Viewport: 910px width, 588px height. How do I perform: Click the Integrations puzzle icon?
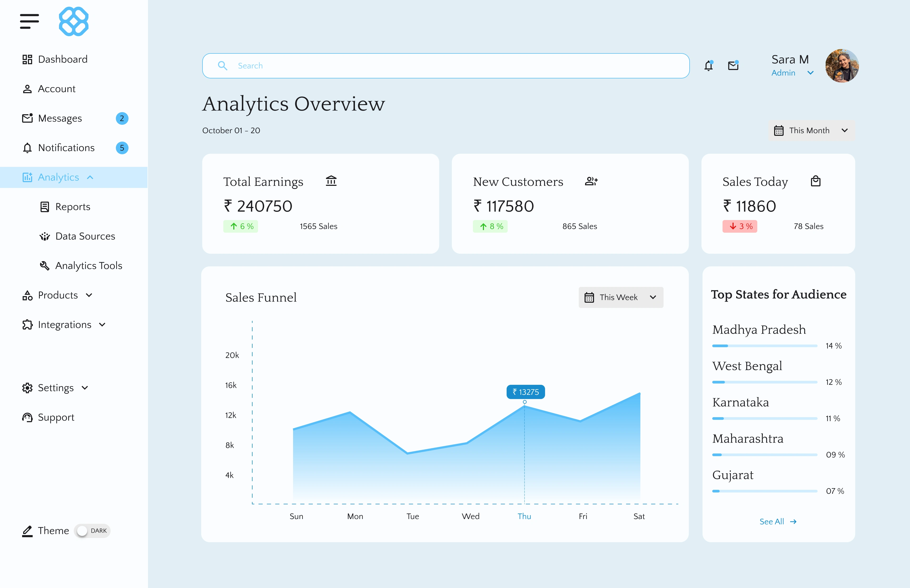tap(27, 325)
